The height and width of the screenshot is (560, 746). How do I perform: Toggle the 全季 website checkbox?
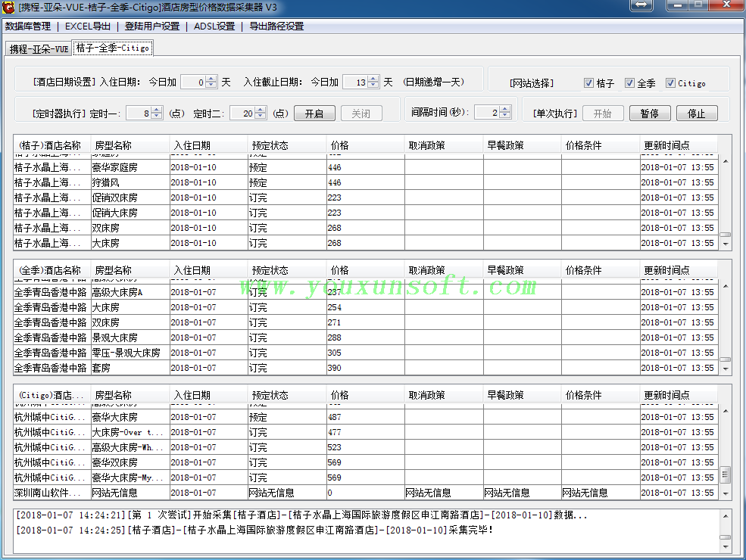click(x=629, y=83)
